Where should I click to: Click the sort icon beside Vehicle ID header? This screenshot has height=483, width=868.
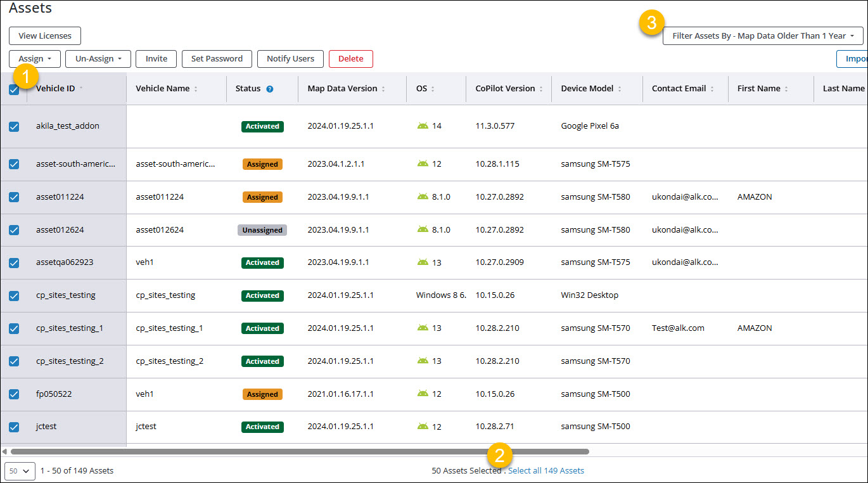click(81, 89)
